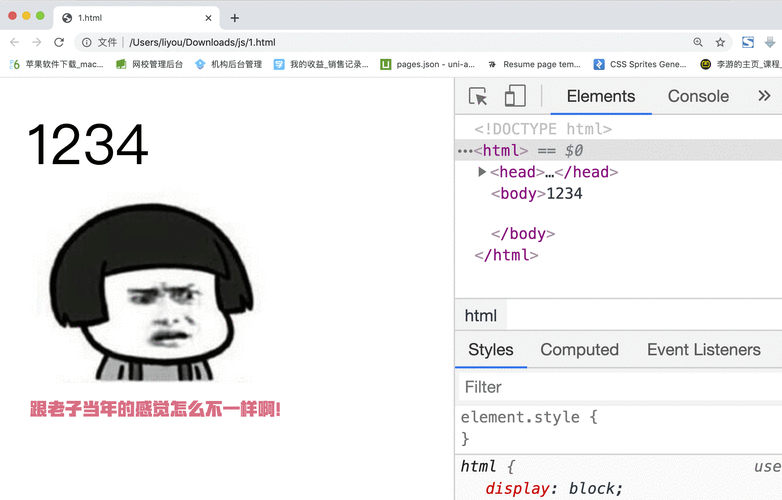
Task: Click the html breadcrumb item
Action: (481, 316)
